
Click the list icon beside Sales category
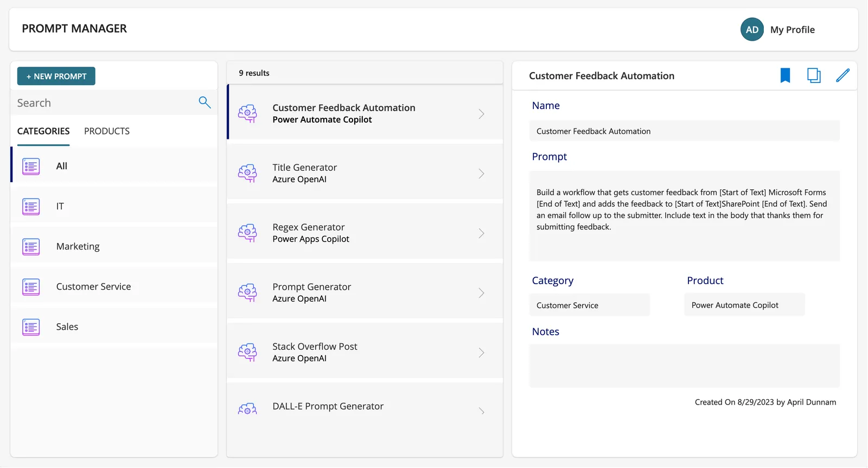point(31,327)
